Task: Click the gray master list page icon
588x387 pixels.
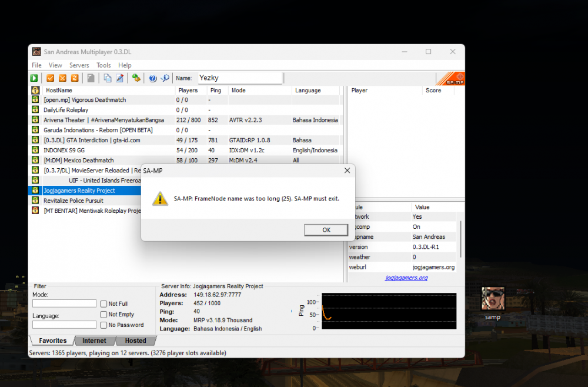Action: [91, 78]
